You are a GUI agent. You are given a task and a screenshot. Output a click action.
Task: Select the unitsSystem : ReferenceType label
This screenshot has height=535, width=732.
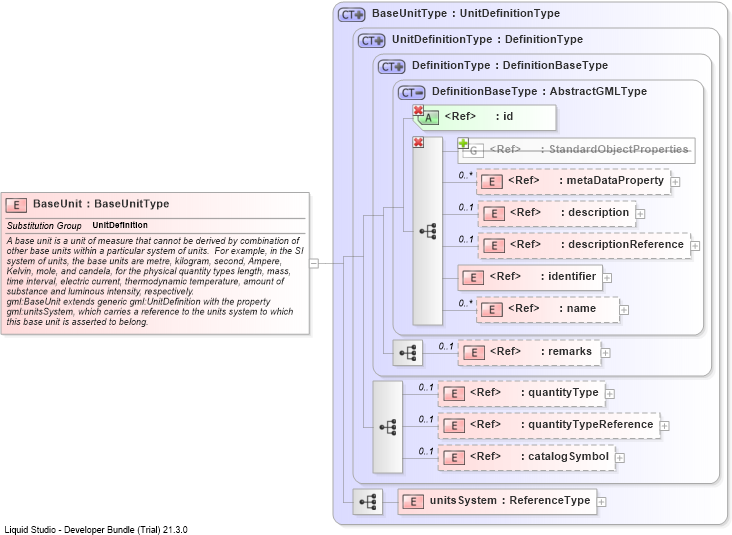(510, 500)
